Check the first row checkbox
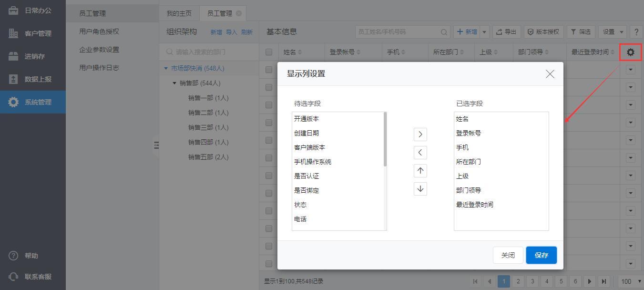The image size is (644, 290). (x=269, y=70)
